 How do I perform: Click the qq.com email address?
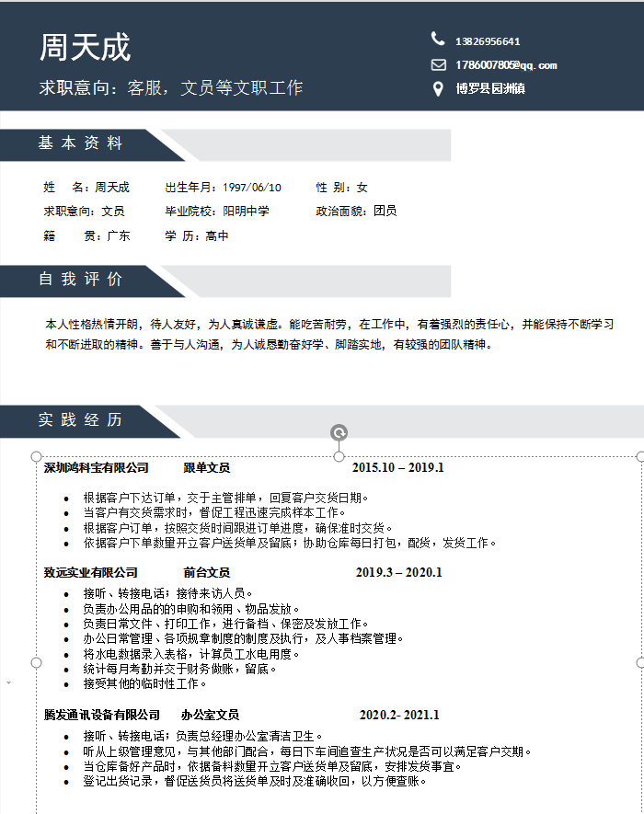506,65
